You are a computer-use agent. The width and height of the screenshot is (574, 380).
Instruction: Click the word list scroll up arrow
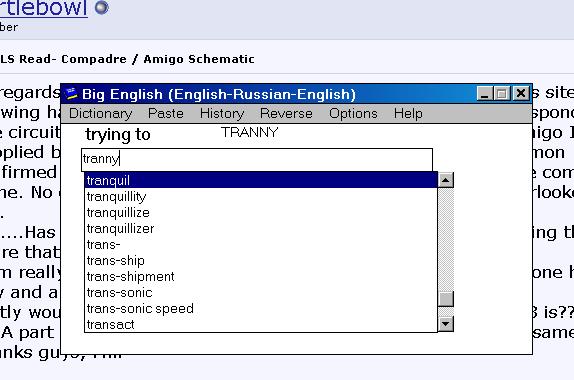tap(446, 180)
